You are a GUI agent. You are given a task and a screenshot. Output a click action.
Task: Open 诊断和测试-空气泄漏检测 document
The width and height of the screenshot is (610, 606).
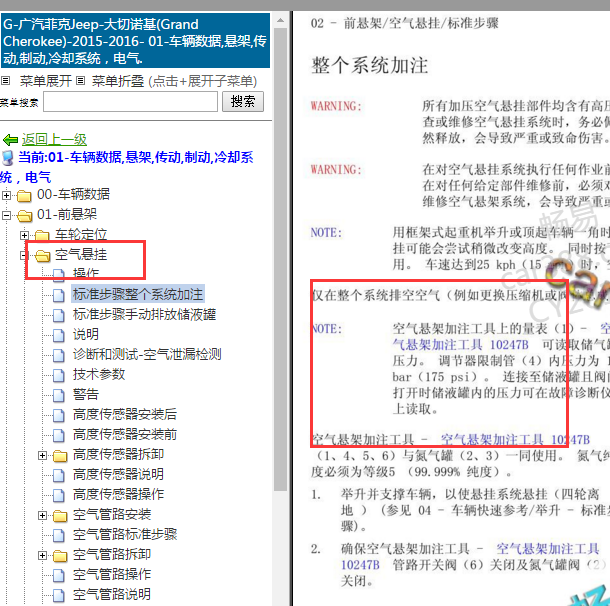click(x=147, y=354)
